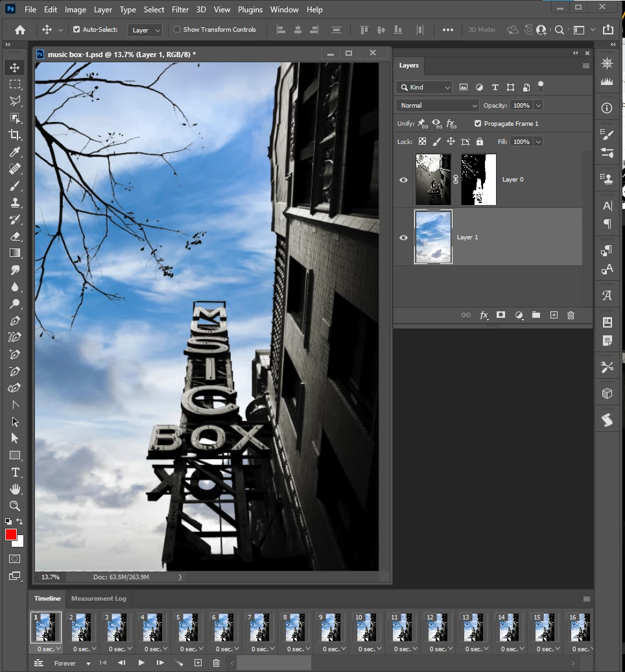The width and height of the screenshot is (625, 672).
Task: Click the Home icon in options bar
Action: tap(19, 30)
